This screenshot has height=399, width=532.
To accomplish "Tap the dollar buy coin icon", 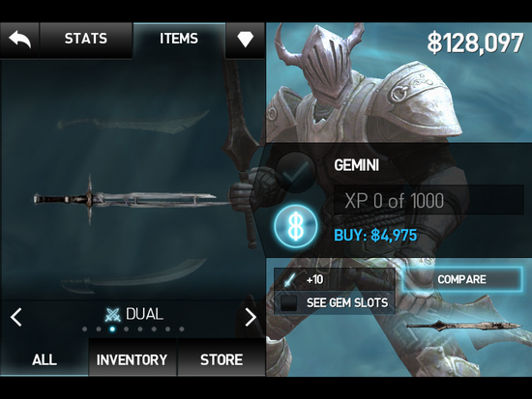I will pos(296,226).
